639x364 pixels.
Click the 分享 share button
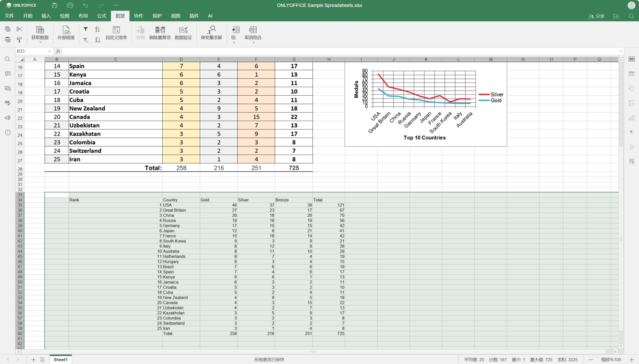tap(596, 16)
